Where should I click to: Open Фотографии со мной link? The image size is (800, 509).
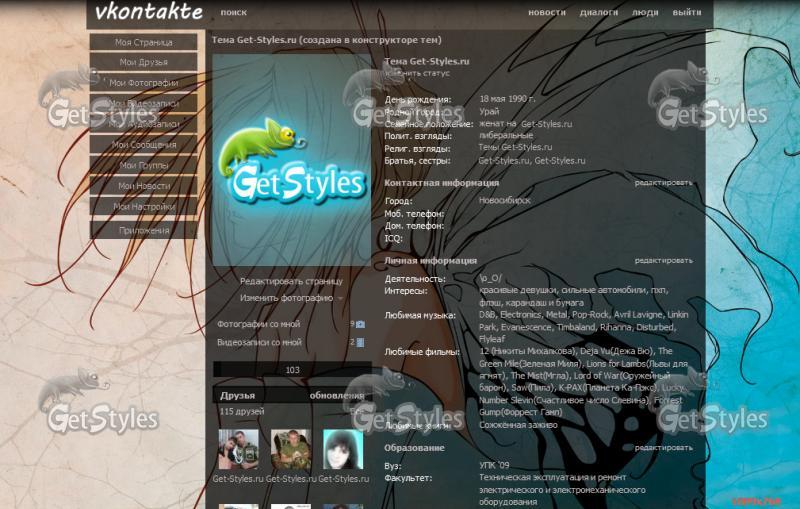coord(259,324)
